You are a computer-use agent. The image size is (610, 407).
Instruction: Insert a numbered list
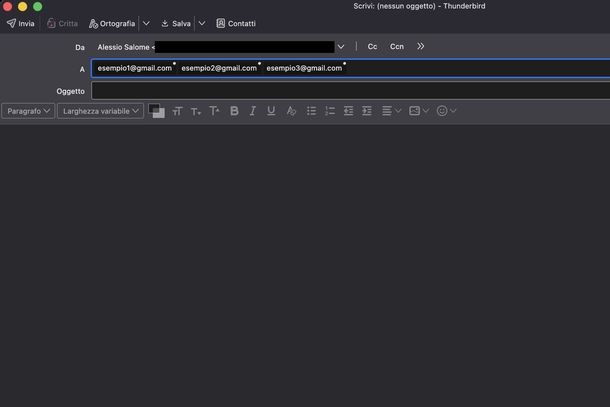click(330, 111)
